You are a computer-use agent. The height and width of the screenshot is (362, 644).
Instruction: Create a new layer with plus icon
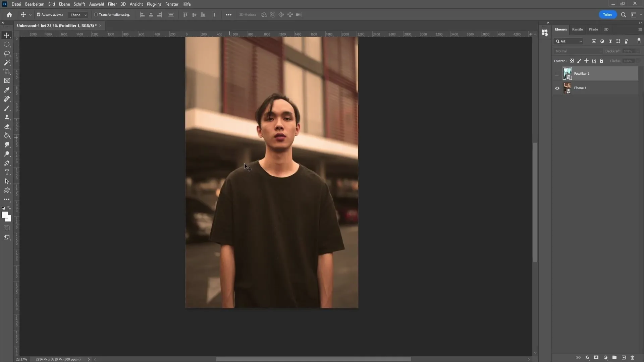(624, 358)
